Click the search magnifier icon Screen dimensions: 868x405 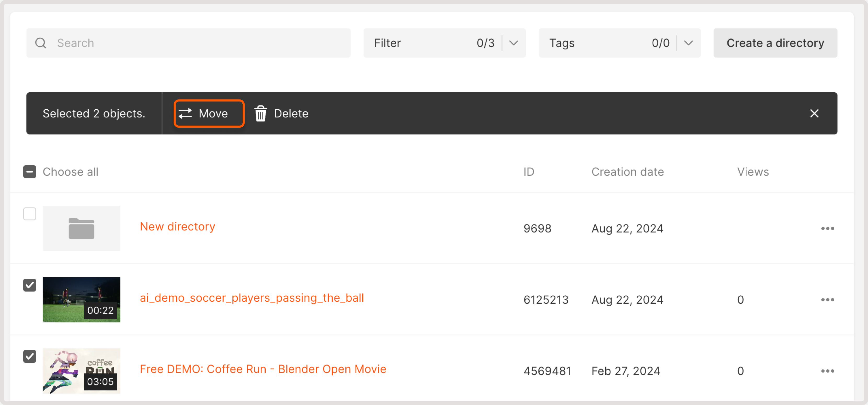pyautogui.click(x=41, y=43)
